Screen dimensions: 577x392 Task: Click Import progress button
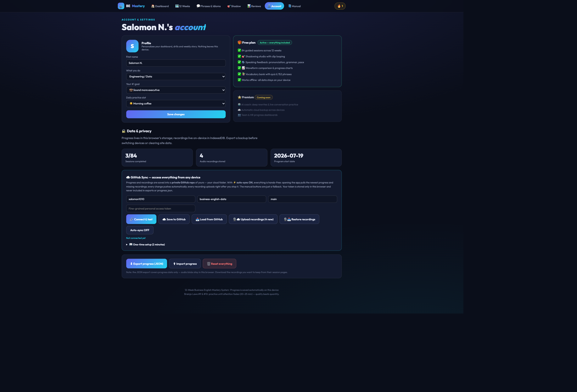pos(185,264)
